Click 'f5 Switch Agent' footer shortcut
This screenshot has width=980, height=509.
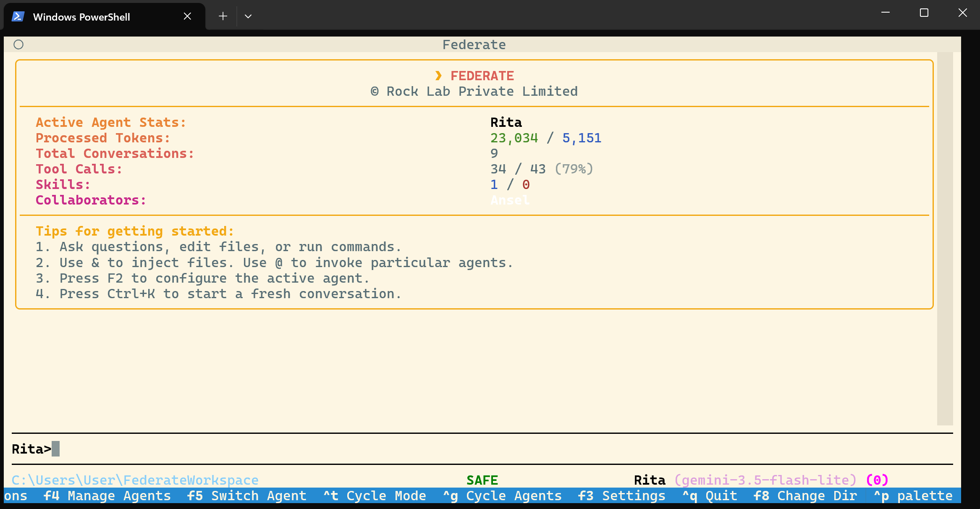tap(246, 496)
